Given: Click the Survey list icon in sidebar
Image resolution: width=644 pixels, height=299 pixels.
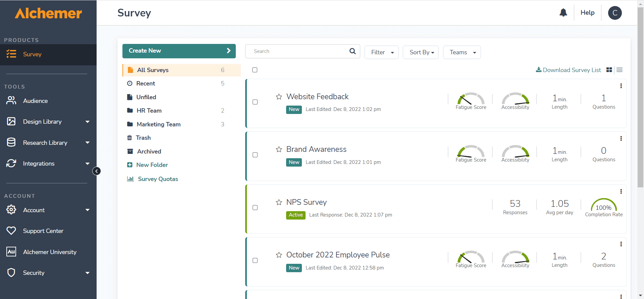Looking at the screenshot, I should [11, 54].
